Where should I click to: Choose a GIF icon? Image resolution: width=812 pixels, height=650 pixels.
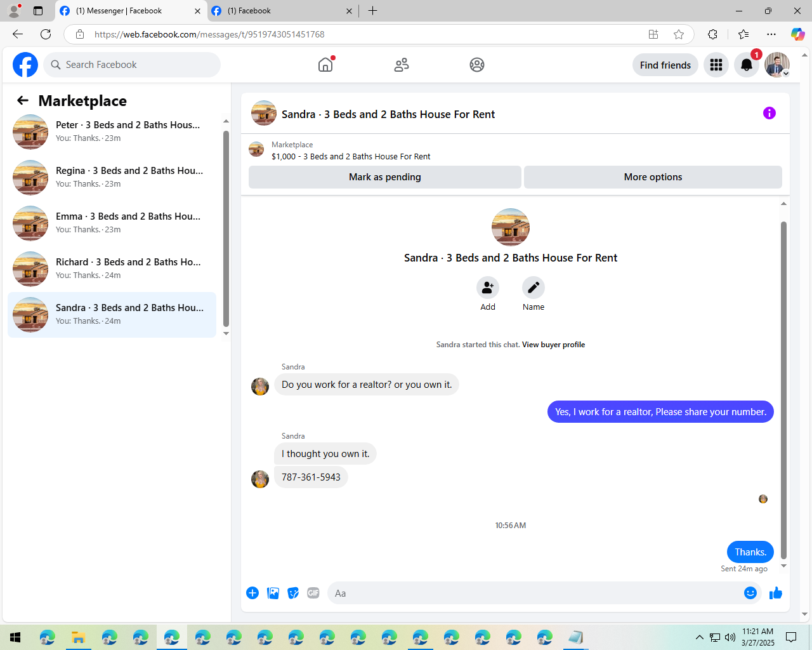[313, 593]
